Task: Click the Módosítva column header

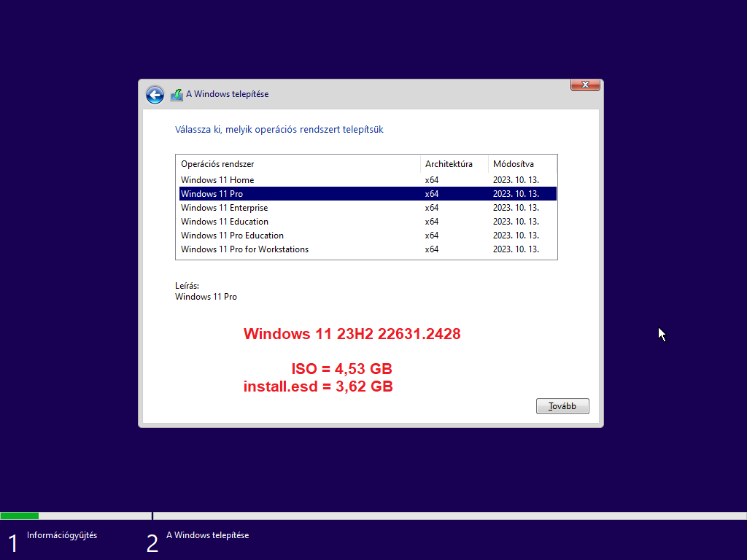Action: coord(522,164)
